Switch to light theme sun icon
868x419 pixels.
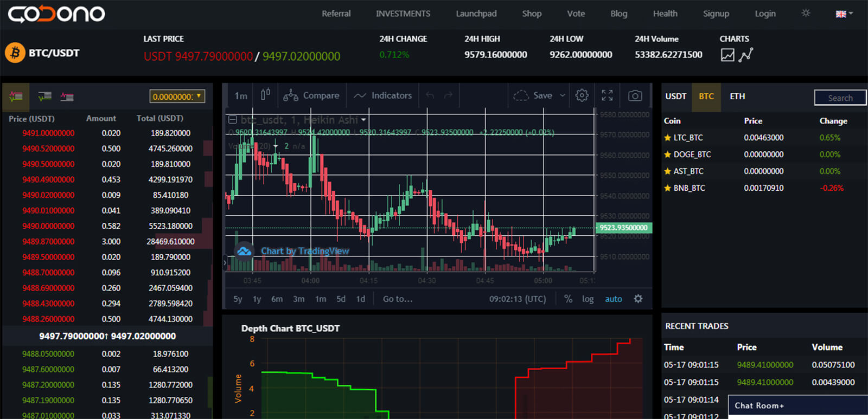click(x=806, y=13)
